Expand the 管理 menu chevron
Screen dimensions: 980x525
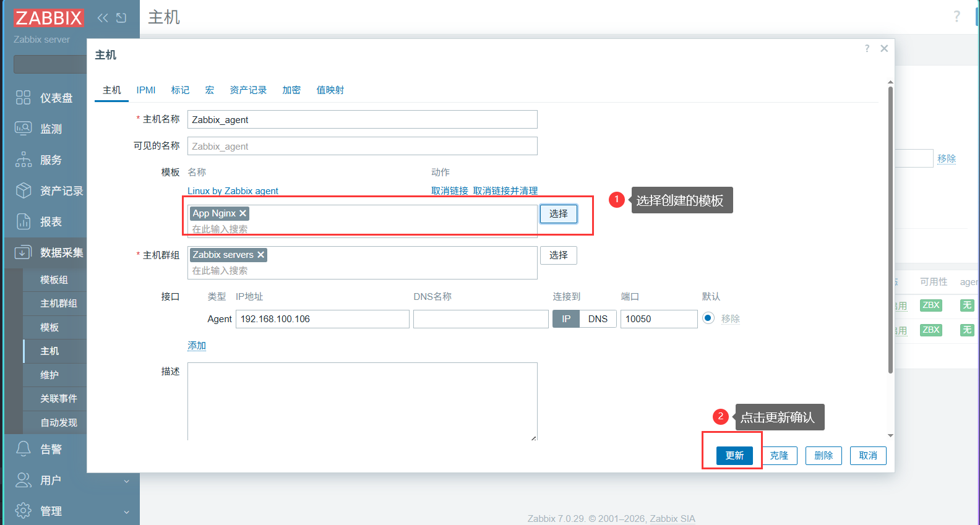click(x=127, y=512)
